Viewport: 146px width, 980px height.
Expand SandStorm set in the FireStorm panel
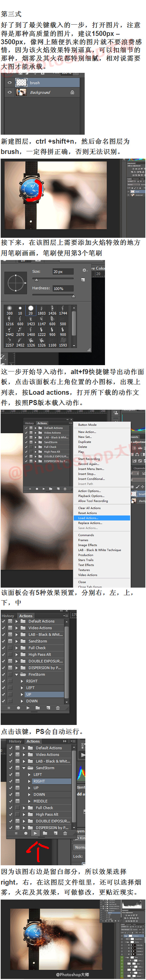click(x=16, y=641)
